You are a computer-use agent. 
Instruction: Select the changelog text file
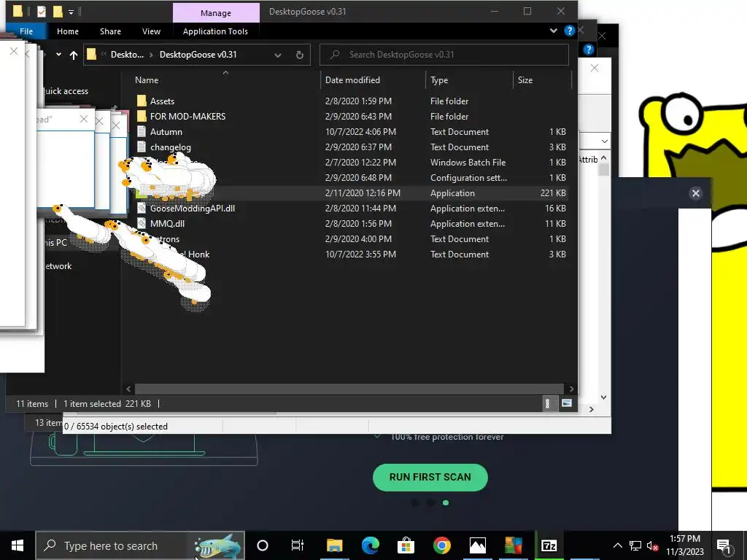(171, 147)
